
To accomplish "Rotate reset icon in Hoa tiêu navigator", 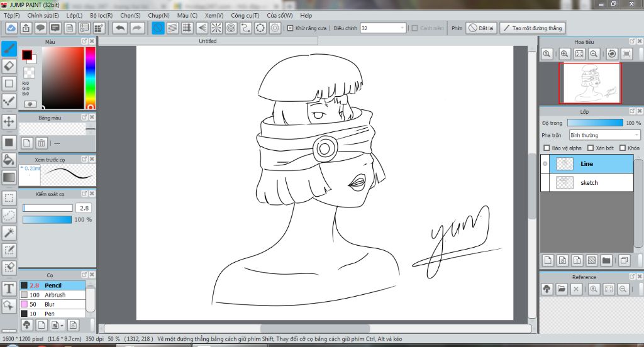I will coord(612,54).
